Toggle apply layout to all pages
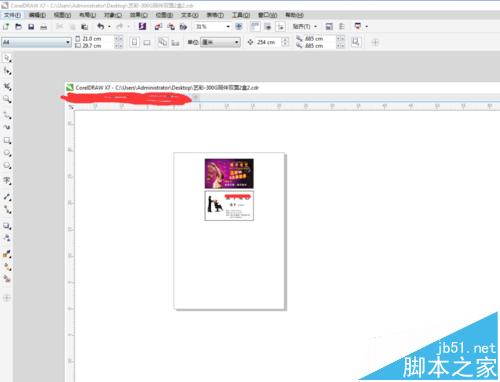500x382 pixels. pos(163,42)
